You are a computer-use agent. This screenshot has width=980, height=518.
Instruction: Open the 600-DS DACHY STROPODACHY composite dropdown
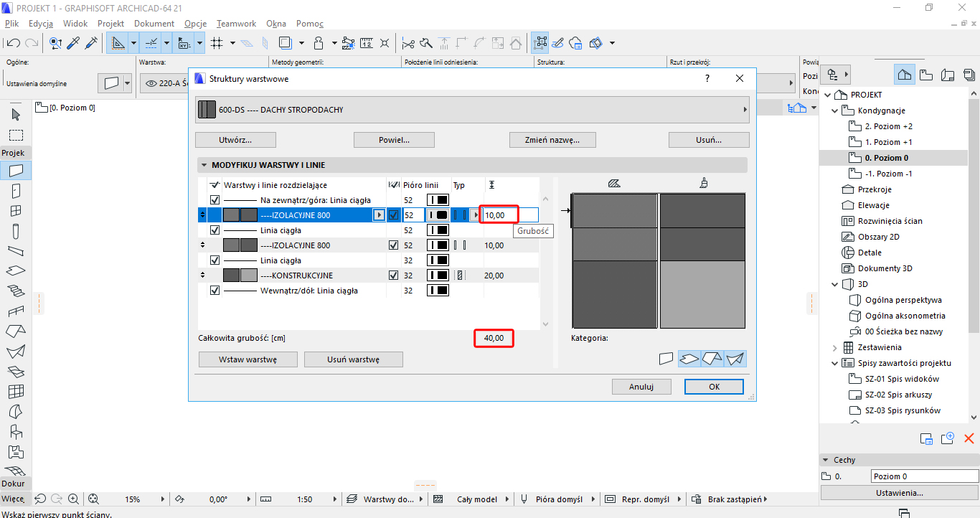(473, 110)
